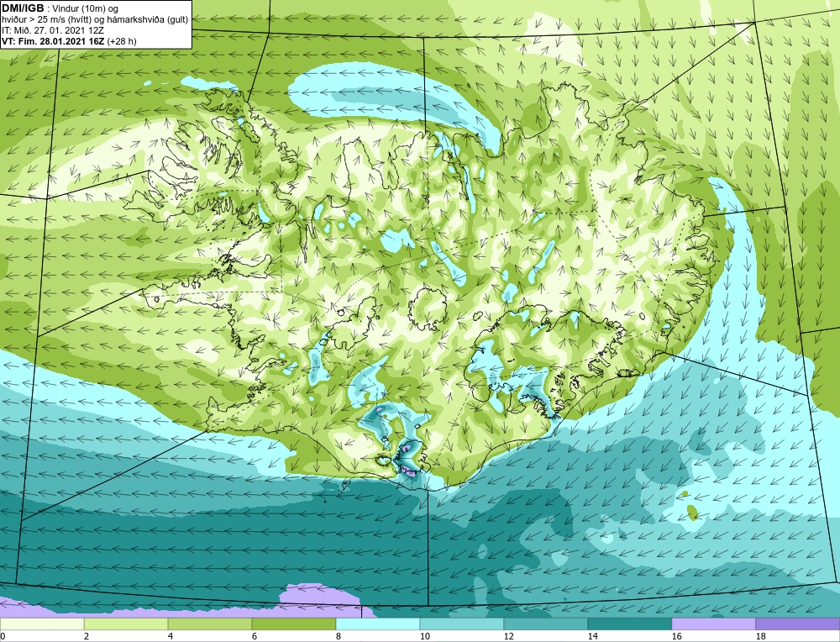This screenshot has height=642, width=840.
Task: Click the 10–12 m/s turquoise legend swatch
Action: tap(462, 624)
